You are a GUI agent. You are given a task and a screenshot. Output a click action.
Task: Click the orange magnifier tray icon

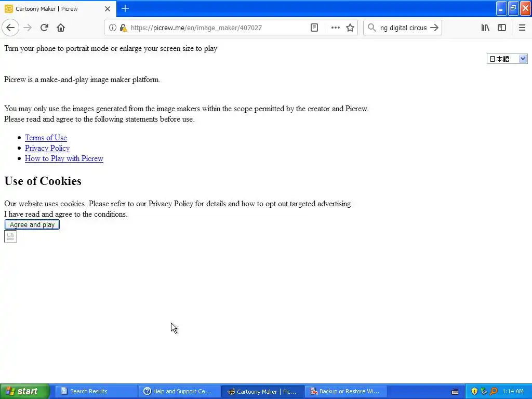pos(494,391)
